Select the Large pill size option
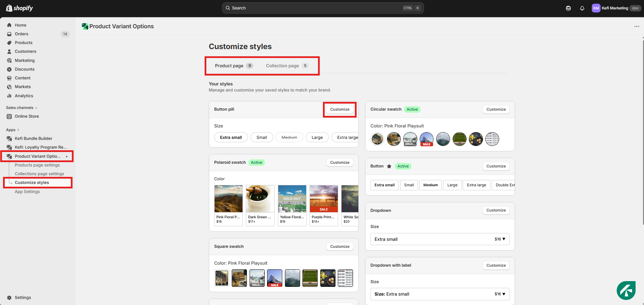 click(x=317, y=138)
